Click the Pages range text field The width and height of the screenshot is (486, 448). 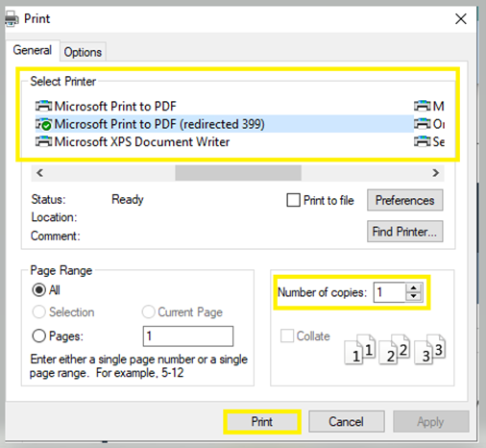[x=188, y=336]
